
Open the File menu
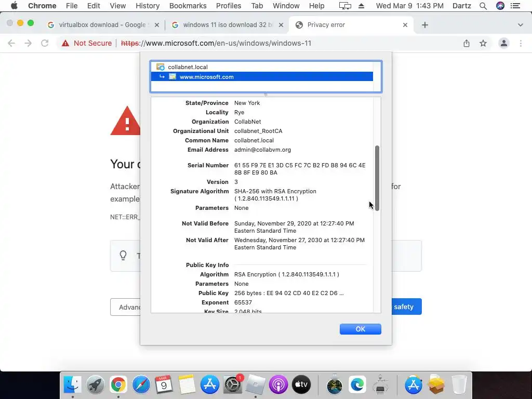[x=72, y=6]
